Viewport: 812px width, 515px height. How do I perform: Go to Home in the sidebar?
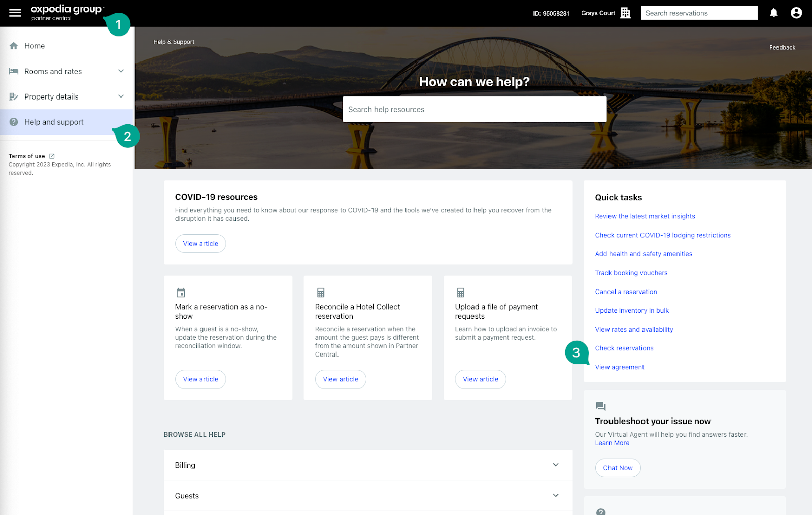[66, 46]
